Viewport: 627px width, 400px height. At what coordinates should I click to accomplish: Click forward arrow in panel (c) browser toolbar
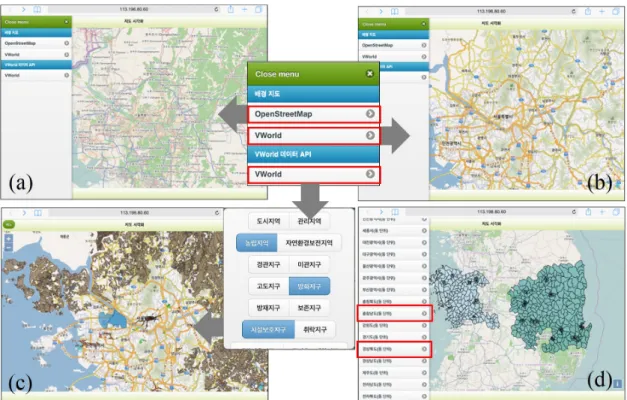[x=24, y=213]
